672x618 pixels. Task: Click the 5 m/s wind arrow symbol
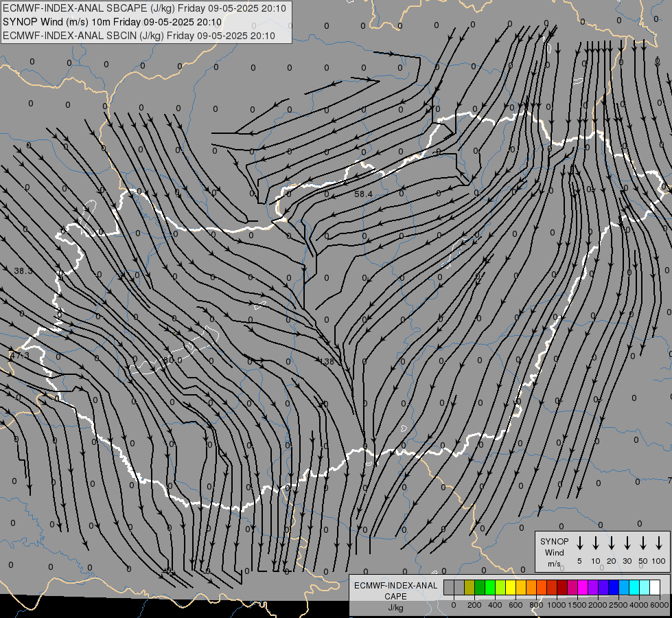tap(579, 542)
